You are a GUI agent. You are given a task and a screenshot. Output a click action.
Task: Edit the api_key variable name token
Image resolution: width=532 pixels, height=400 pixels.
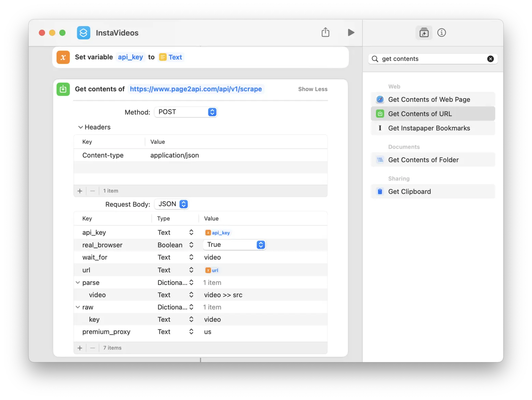tap(130, 57)
